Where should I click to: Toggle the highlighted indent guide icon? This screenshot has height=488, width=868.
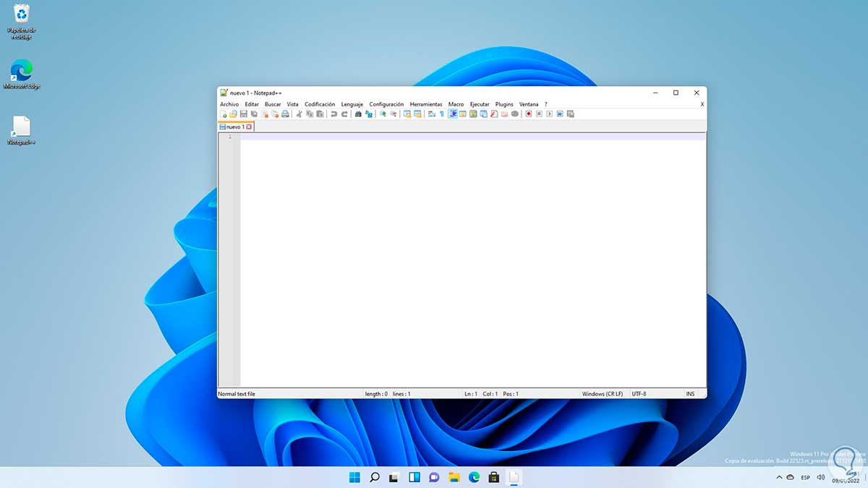pos(453,114)
